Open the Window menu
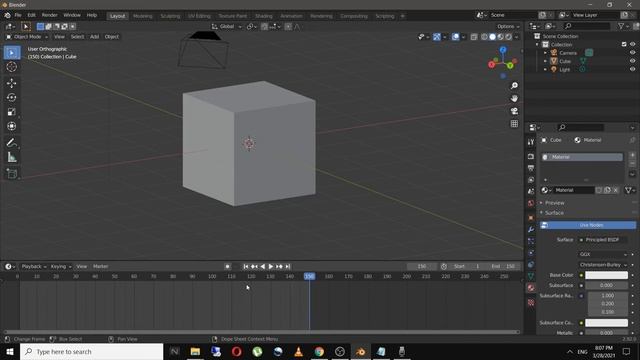This screenshot has height=360, width=640. [72, 15]
